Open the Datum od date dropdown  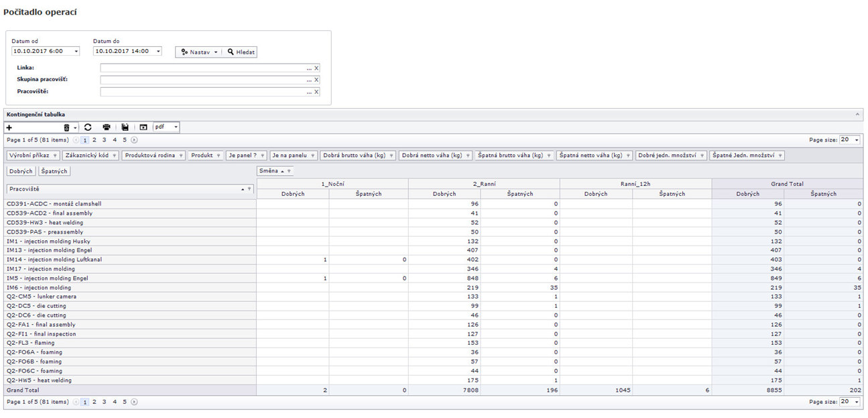[76, 51]
